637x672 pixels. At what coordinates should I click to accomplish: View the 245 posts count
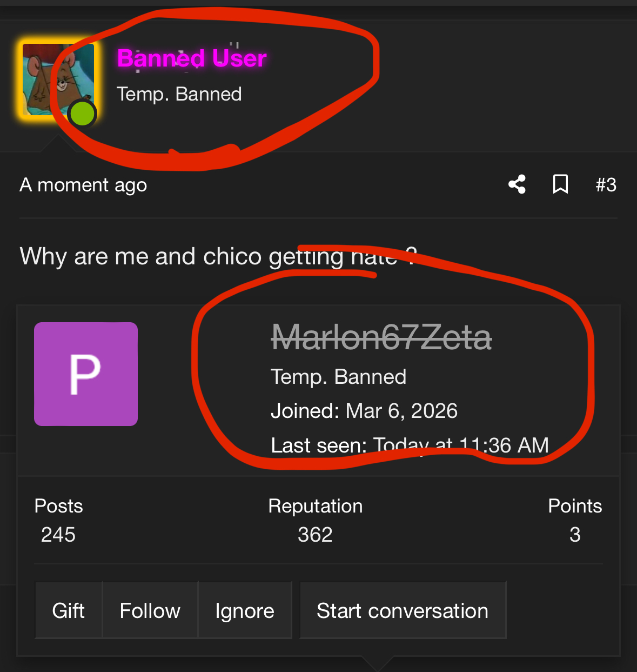coord(58,535)
